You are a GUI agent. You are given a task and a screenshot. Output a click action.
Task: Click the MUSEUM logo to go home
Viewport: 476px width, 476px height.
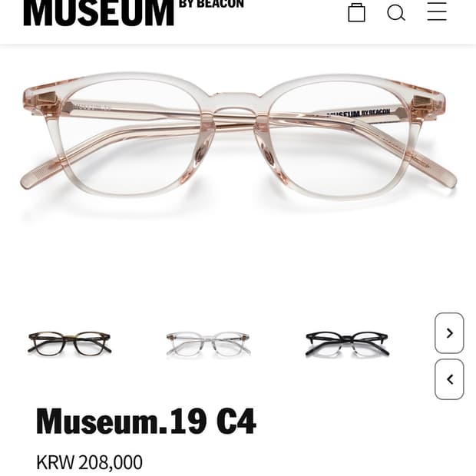(x=99, y=13)
